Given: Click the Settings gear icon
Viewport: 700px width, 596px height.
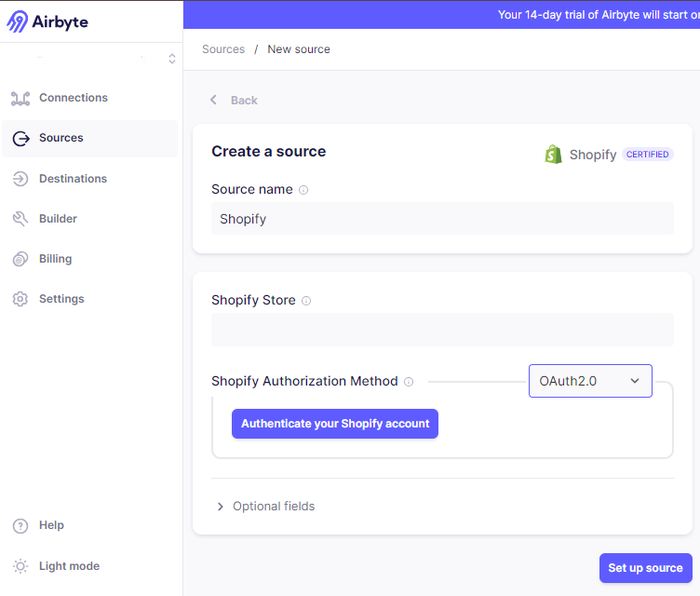Looking at the screenshot, I should click(20, 299).
